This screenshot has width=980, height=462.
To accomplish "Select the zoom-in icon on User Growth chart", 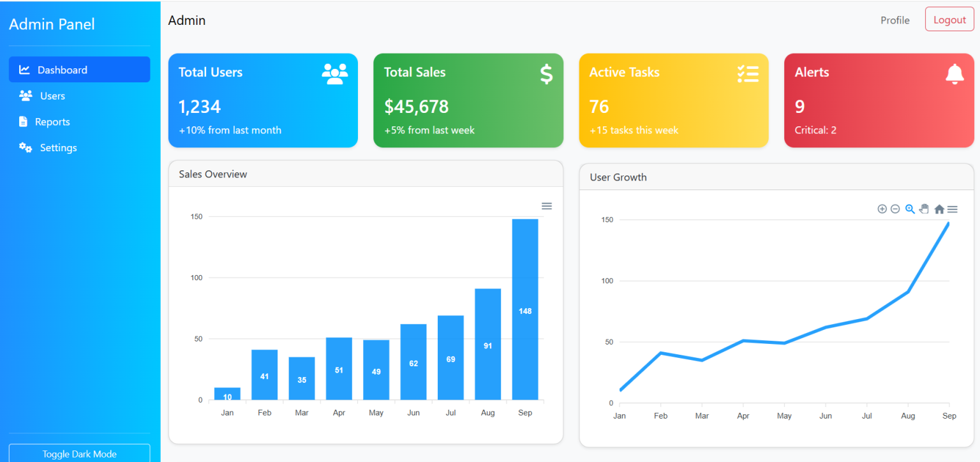I will 882,209.
